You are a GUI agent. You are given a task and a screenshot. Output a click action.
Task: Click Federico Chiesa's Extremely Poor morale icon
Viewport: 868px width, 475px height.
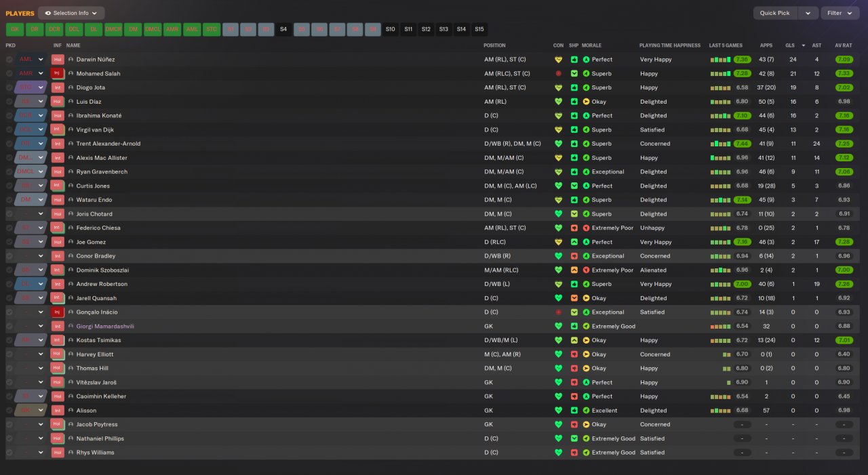(x=587, y=228)
